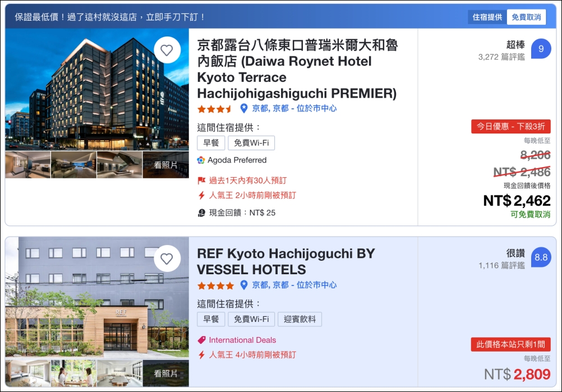The image size is (562, 392).
Task: Favorite REF Kyoto Hachijoguchi with heart icon
Action: coord(167,259)
